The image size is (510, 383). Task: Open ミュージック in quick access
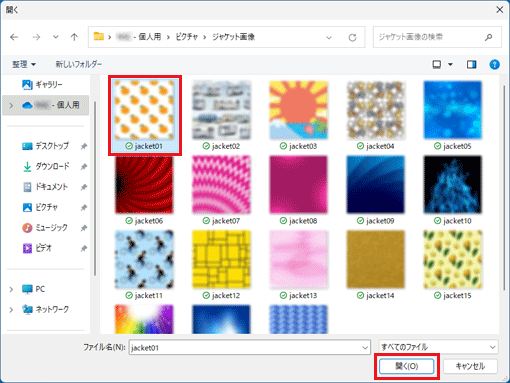[46, 228]
